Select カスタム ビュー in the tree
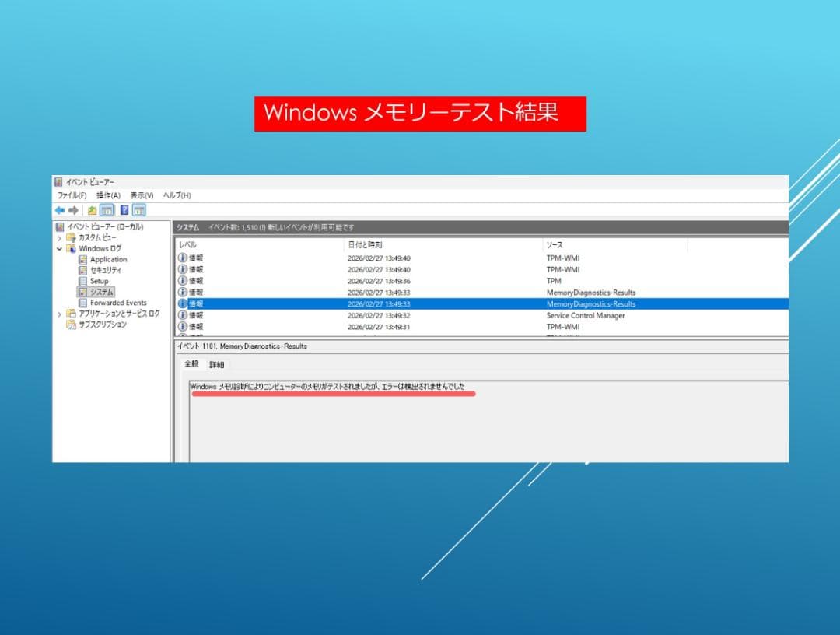Screen dimensions: 840x635 [x=97, y=237]
